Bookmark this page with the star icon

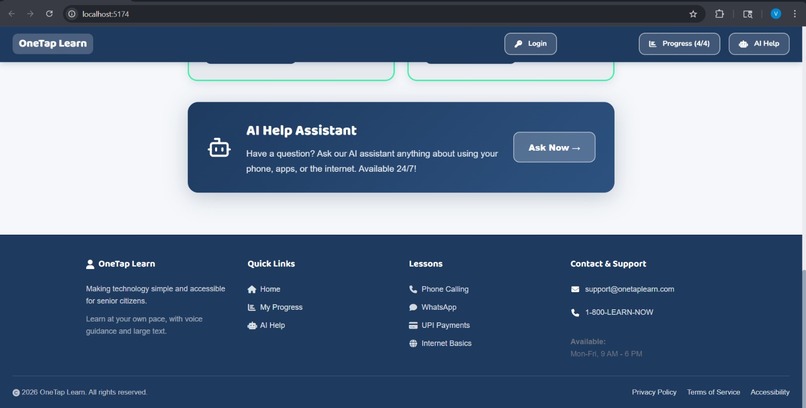tap(693, 14)
